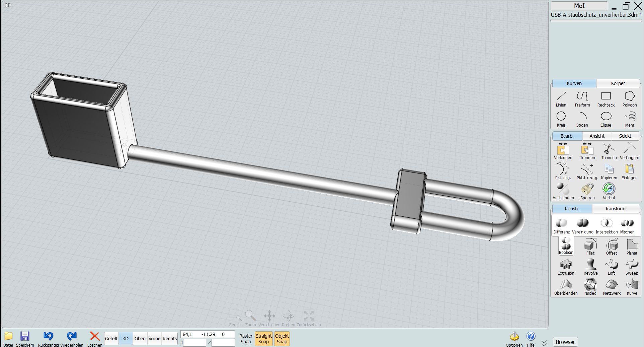Select the Netzwerk network tool

pos(612,287)
